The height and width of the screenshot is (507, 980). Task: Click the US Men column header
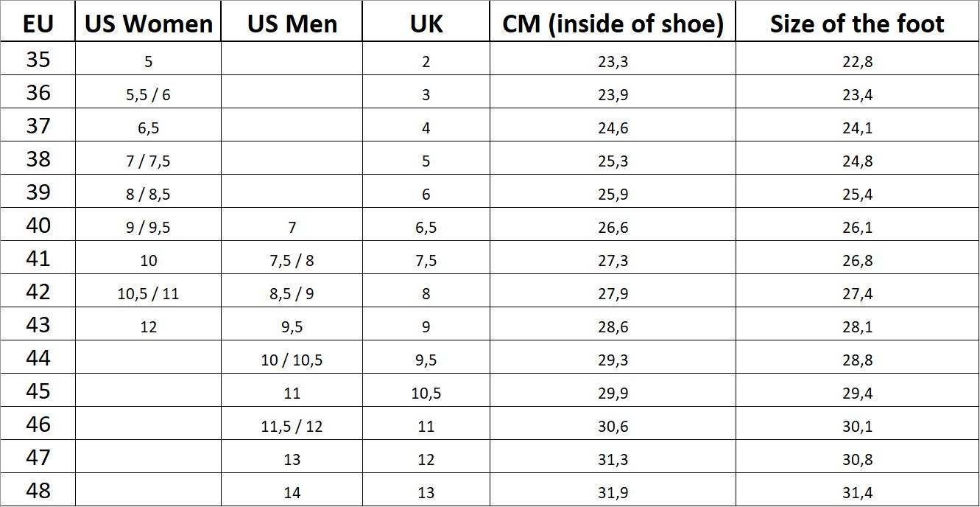(292, 24)
